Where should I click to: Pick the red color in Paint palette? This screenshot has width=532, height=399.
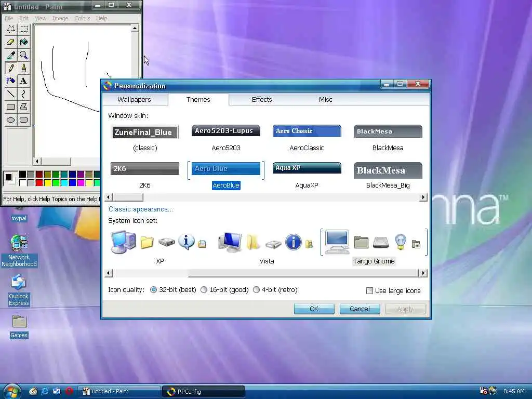[x=39, y=183]
